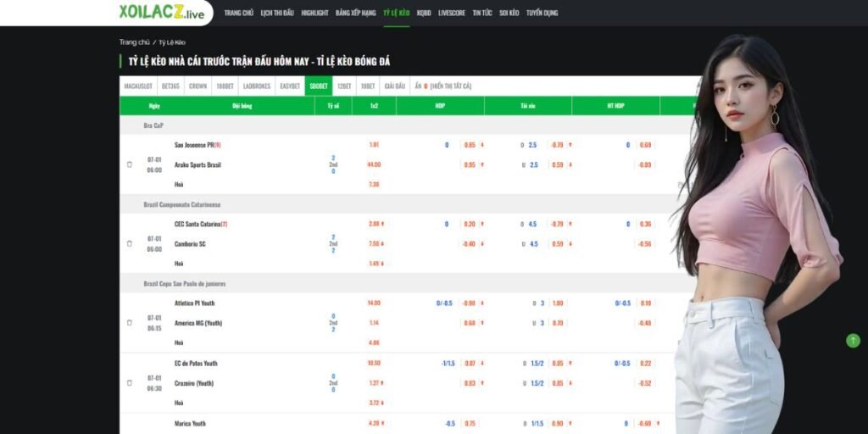Viewport: 868px width, 434px height.
Task: Click the Trang chủ breadcrumb link
Action: click(x=134, y=42)
